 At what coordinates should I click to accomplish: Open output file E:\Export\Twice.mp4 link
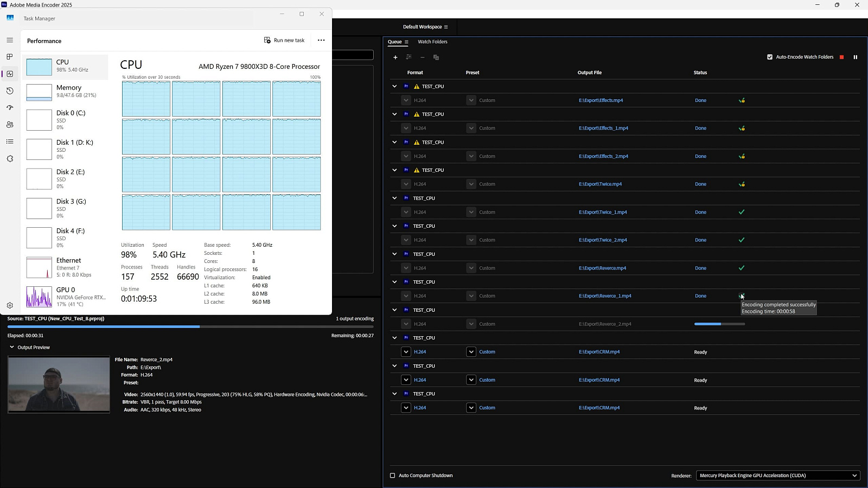coord(600,184)
